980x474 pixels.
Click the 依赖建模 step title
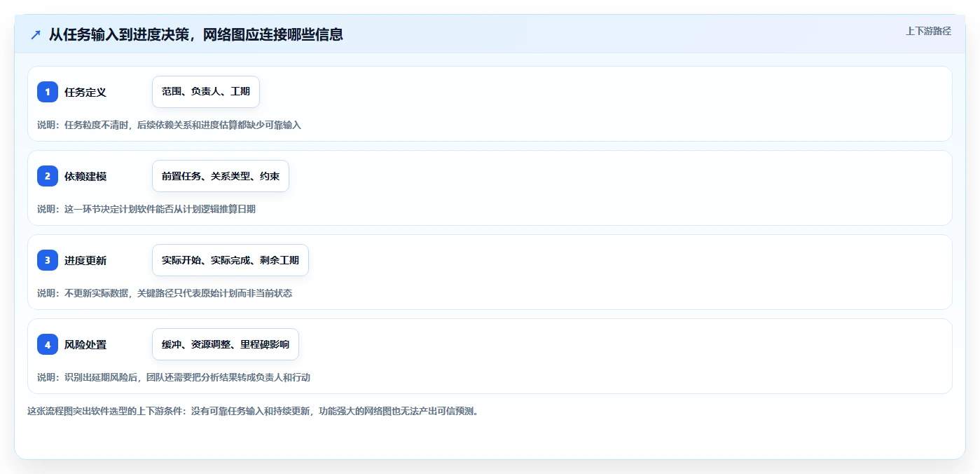pos(85,176)
